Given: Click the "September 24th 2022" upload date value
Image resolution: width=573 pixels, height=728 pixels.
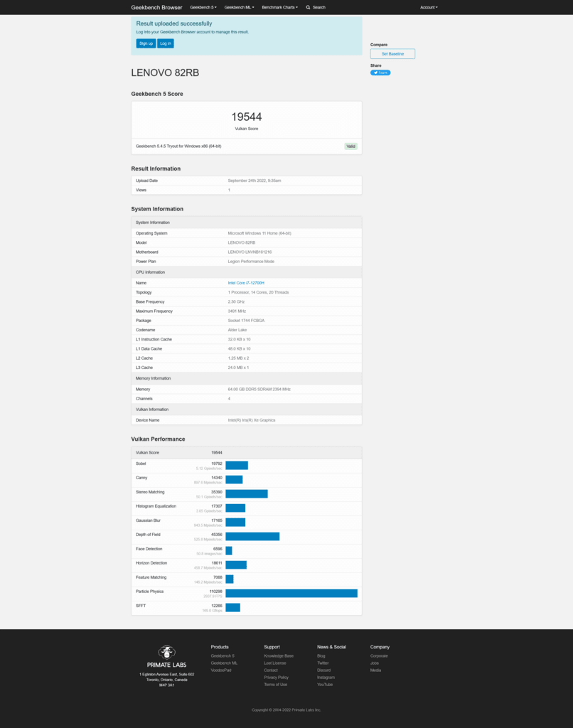Looking at the screenshot, I should pos(255,181).
